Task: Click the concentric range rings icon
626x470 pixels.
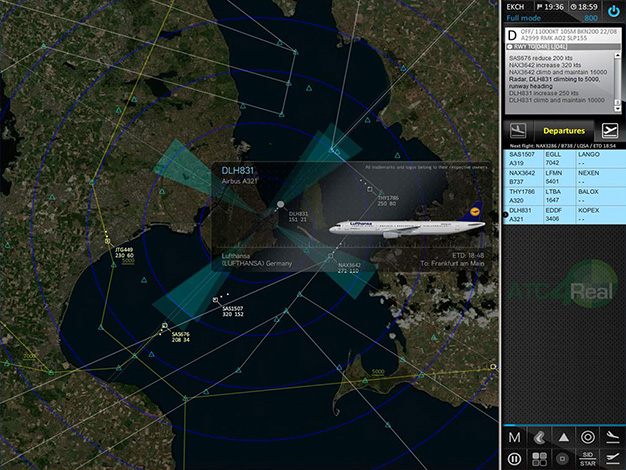Action: click(586, 437)
